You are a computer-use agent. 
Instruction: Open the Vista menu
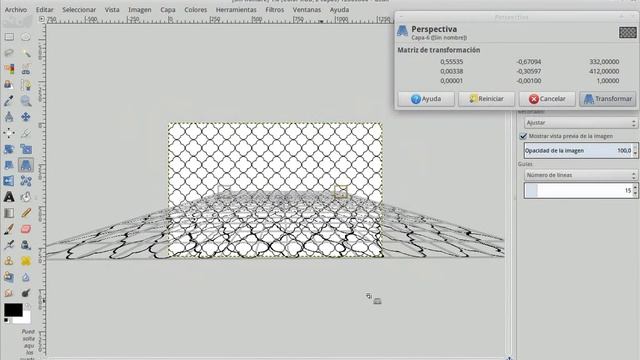[112, 9]
